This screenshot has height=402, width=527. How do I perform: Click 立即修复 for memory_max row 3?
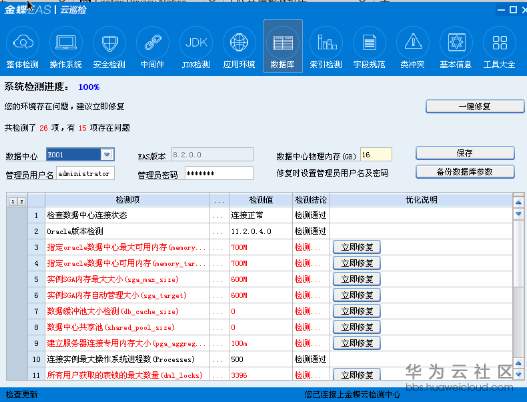(x=357, y=247)
